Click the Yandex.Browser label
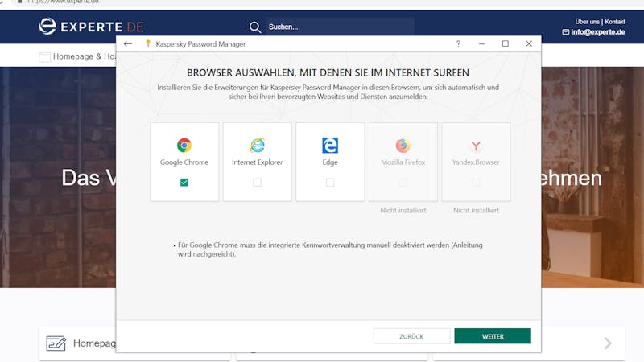 [476, 162]
